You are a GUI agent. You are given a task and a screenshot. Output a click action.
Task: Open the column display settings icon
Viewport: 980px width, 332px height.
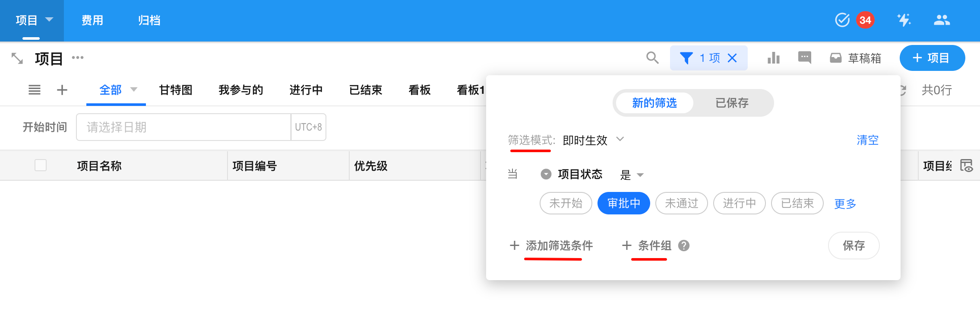click(x=966, y=166)
